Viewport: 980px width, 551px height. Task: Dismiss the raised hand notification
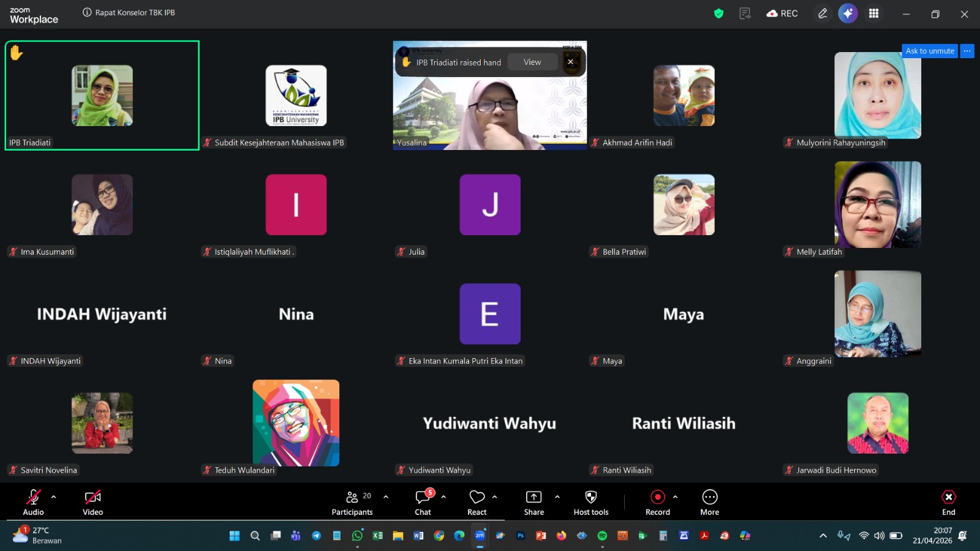tap(570, 62)
